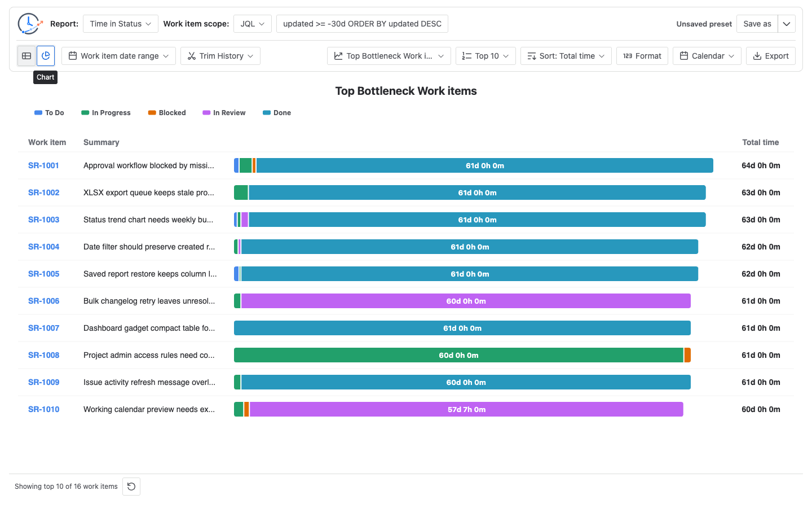Open the JQL scope dropdown
This screenshot has height=508, width=812.
253,24
